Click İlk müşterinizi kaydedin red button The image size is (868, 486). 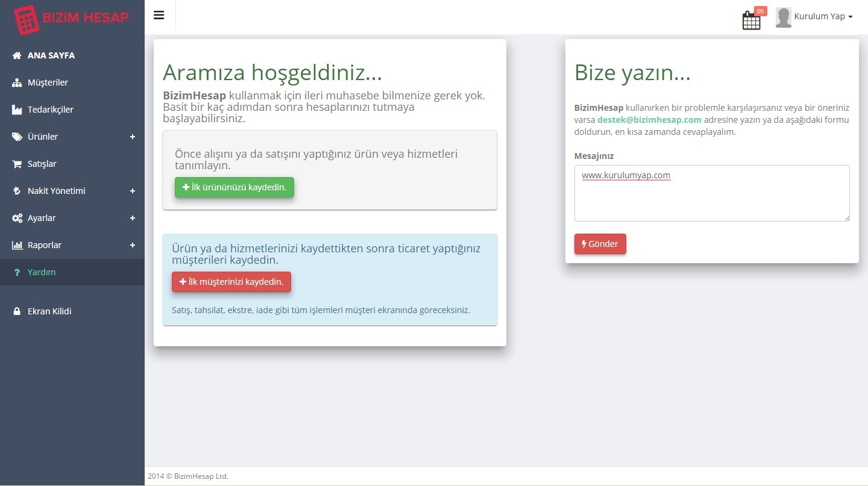pyautogui.click(x=231, y=282)
